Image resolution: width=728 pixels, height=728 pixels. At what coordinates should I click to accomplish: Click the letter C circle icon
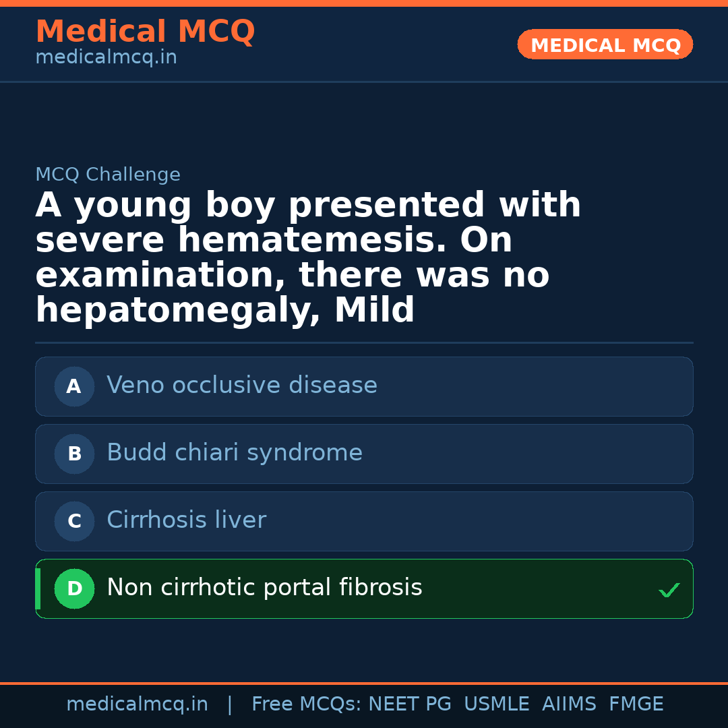74,522
